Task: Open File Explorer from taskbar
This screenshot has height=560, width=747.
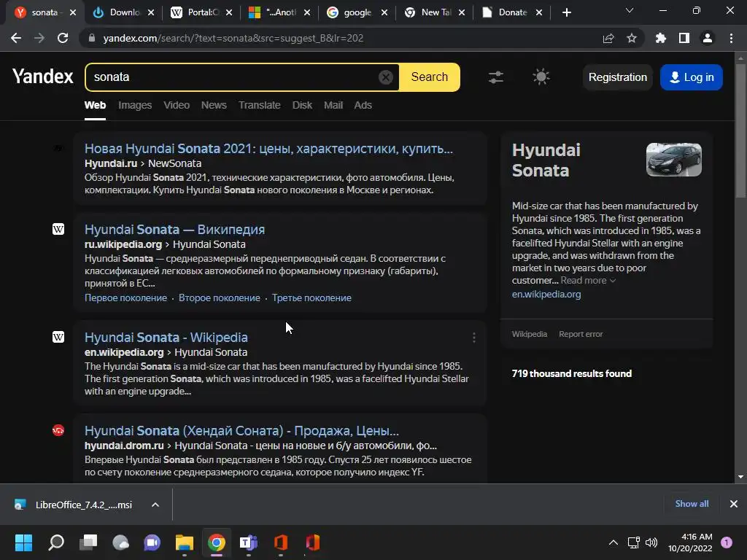Action: click(x=185, y=542)
